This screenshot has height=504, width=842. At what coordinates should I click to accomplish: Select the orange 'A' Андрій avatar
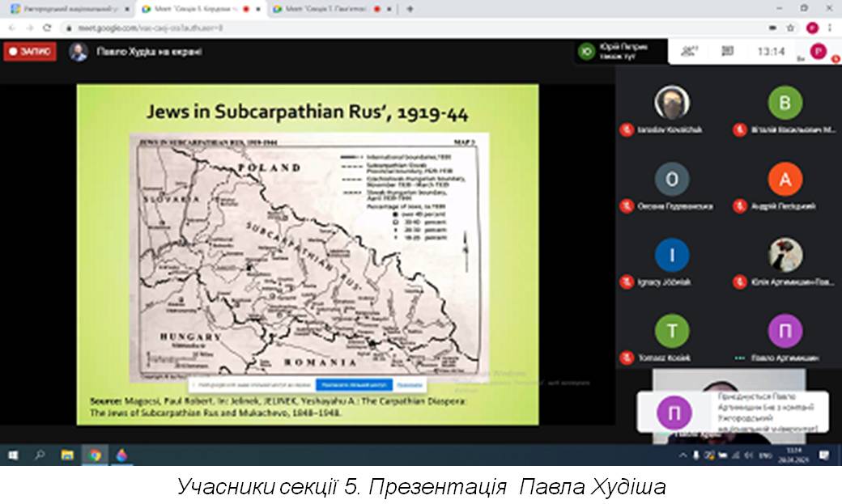pyautogui.click(x=785, y=179)
